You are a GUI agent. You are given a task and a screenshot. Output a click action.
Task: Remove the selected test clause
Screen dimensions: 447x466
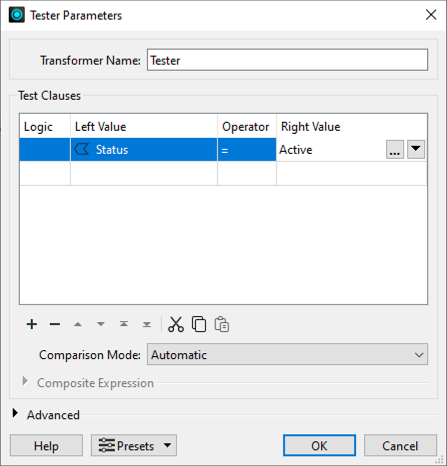click(x=55, y=324)
